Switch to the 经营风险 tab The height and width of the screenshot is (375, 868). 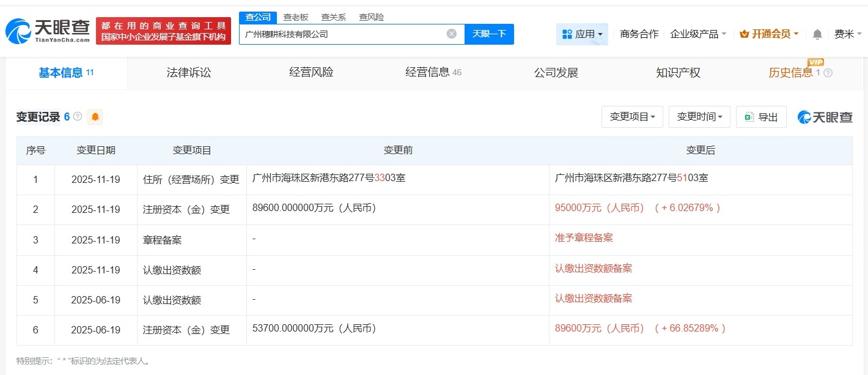coord(311,73)
